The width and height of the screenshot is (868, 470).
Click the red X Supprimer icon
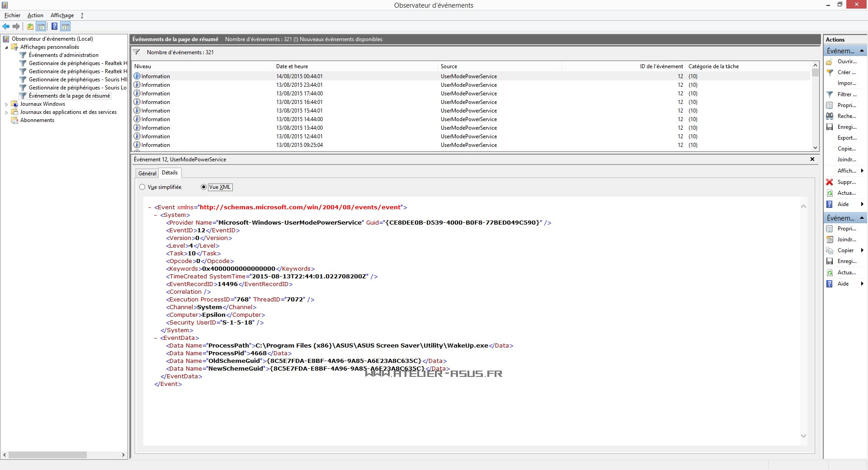pyautogui.click(x=830, y=182)
